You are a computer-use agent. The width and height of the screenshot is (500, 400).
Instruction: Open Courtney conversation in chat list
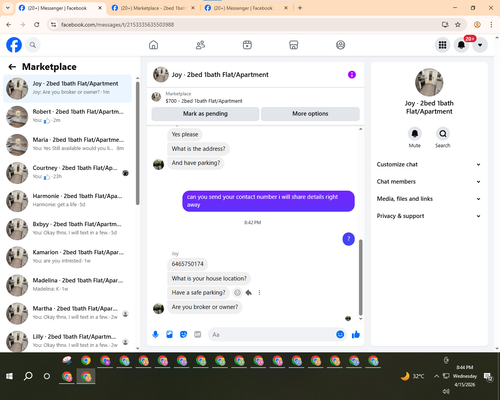click(67, 173)
